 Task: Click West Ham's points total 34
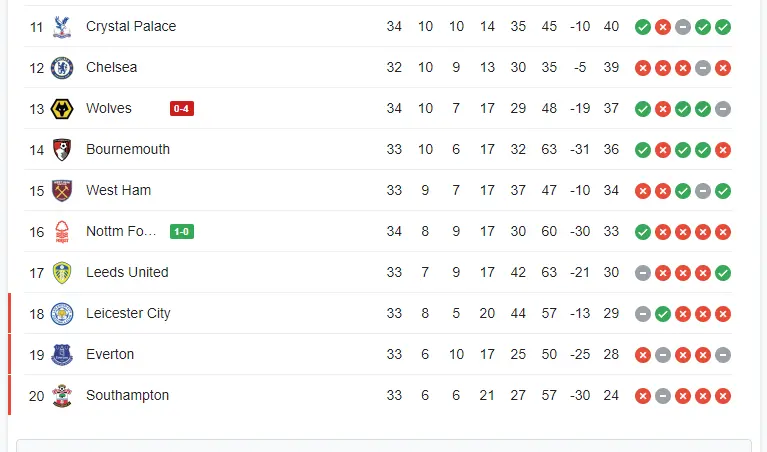click(x=611, y=191)
